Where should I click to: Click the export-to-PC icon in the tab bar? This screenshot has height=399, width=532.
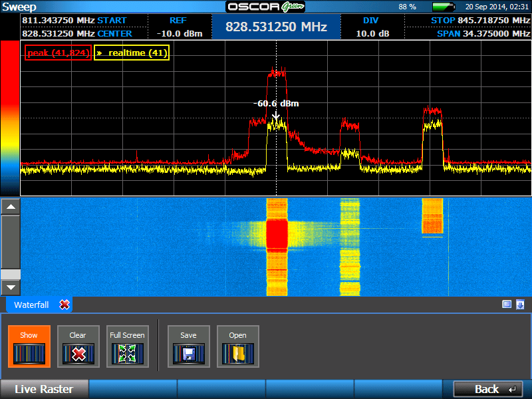point(520,304)
